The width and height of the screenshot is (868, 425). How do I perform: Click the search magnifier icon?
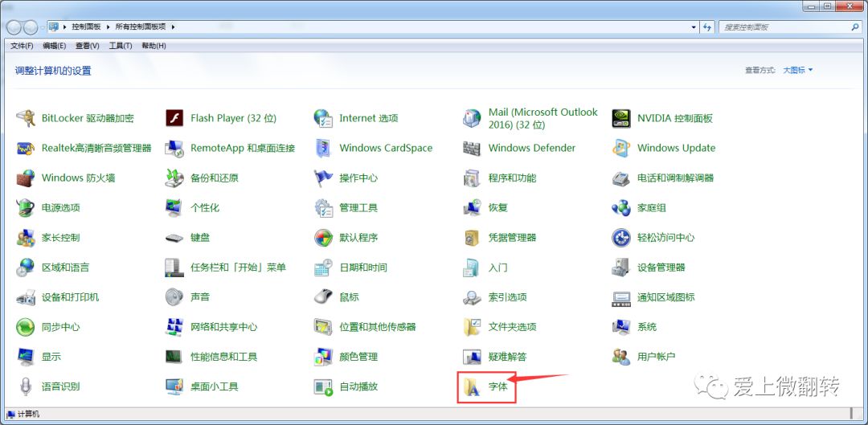tap(855, 27)
